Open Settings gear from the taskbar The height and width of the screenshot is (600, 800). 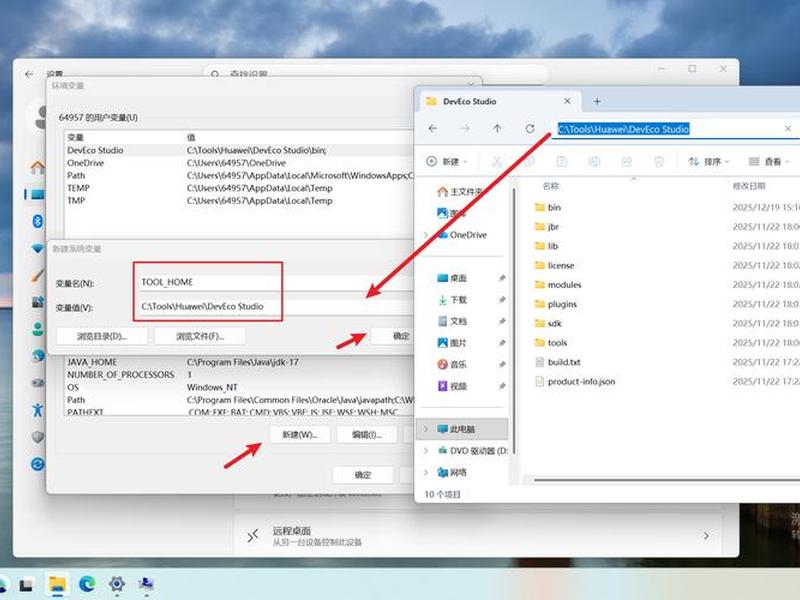pos(117,584)
